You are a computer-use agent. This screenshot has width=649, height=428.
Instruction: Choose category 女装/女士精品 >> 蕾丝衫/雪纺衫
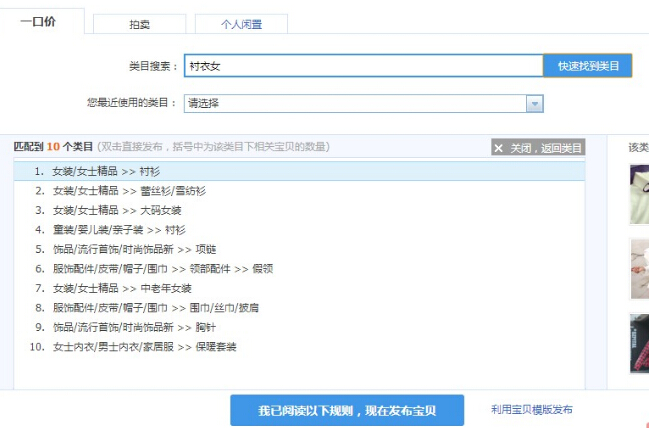pos(129,191)
